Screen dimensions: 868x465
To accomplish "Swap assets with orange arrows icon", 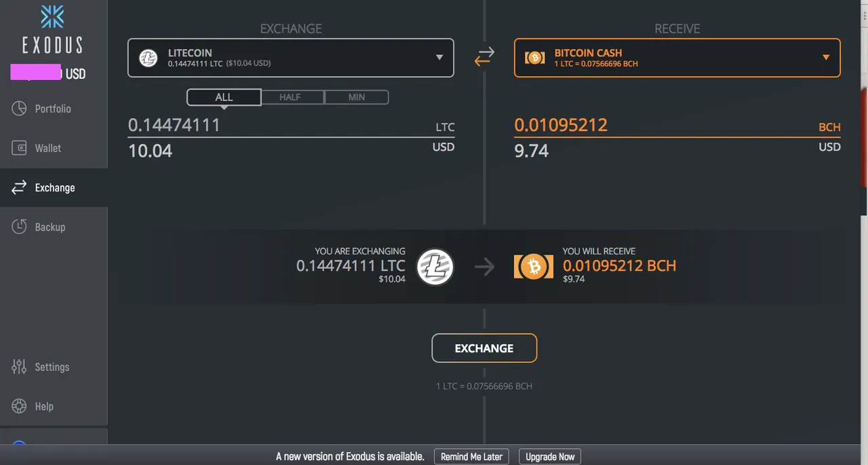I will pyautogui.click(x=484, y=58).
